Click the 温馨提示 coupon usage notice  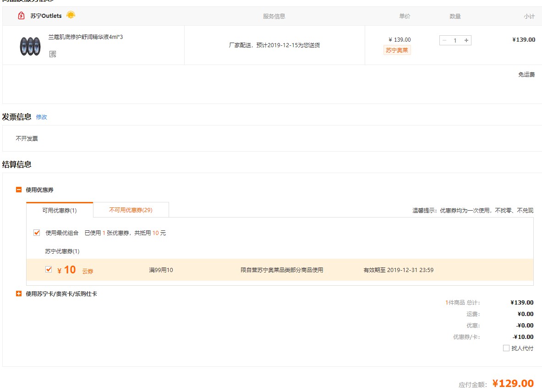point(473,210)
